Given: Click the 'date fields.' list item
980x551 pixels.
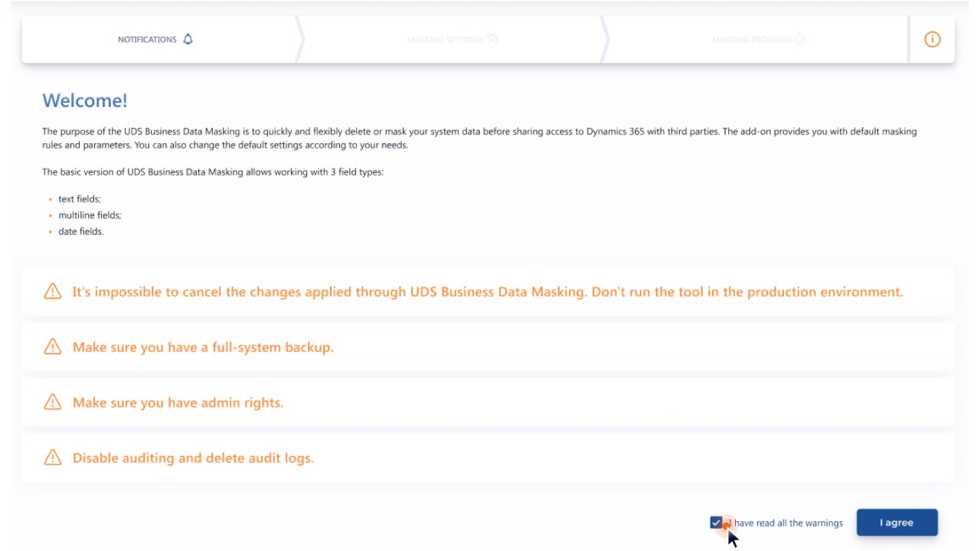Looking at the screenshot, I should [x=80, y=231].
